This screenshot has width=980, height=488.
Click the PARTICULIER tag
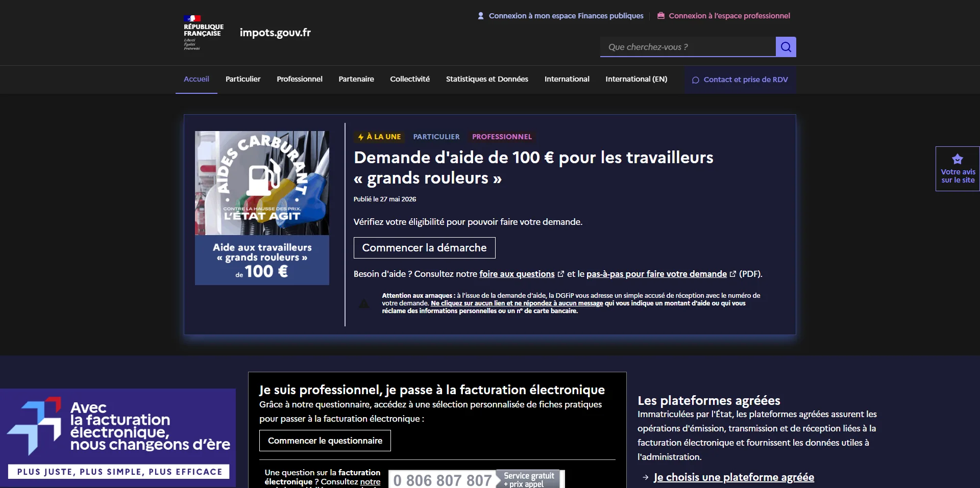tap(436, 137)
